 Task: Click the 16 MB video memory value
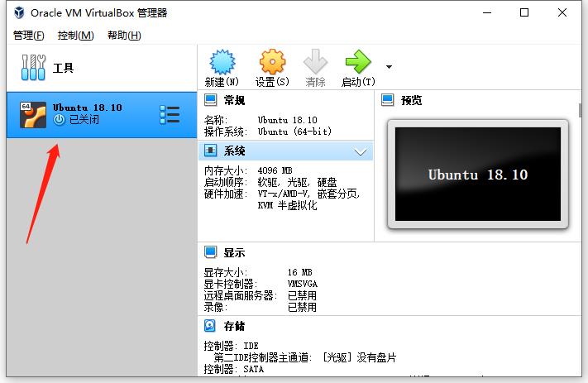[x=299, y=272]
